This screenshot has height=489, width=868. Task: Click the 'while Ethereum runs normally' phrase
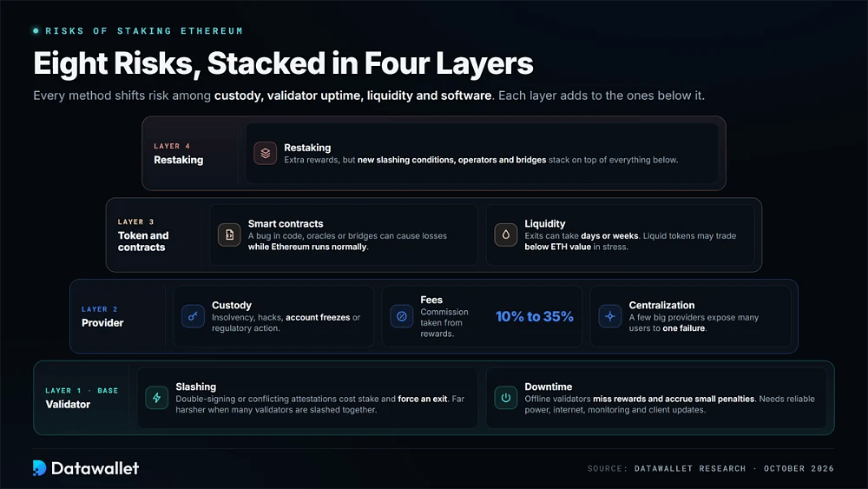coord(307,247)
